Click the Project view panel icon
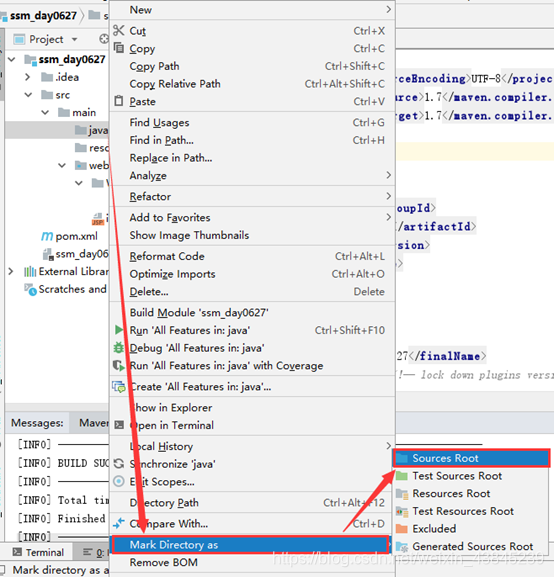This screenshot has height=577, width=554. 19,39
